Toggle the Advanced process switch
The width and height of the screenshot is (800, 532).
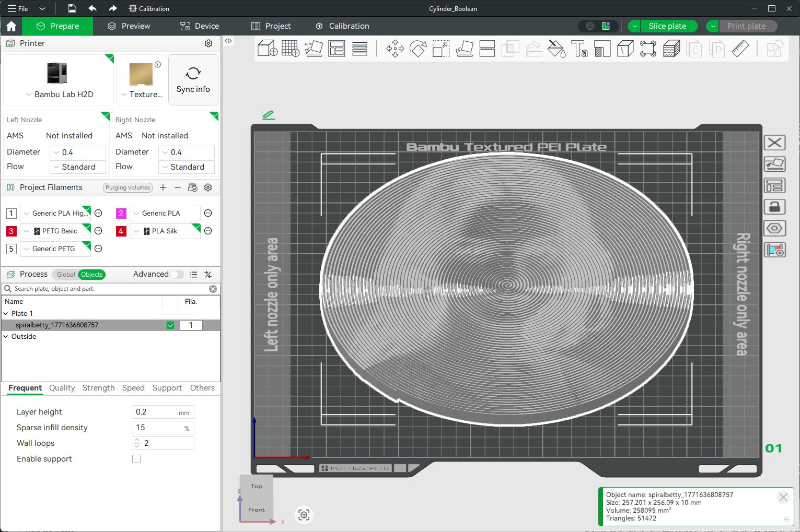[x=177, y=274]
